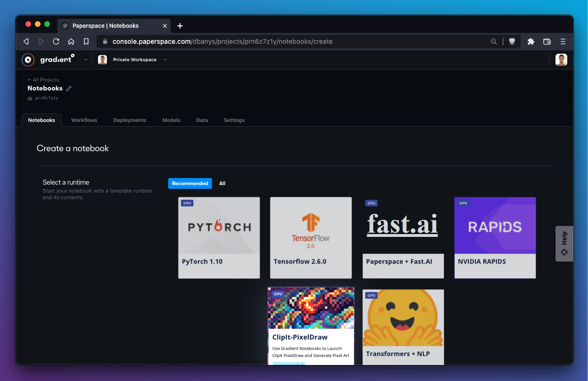Expand the Gradient product dropdown chevron
The width and height of the screenshot is (588, 381).
point(86,60)
